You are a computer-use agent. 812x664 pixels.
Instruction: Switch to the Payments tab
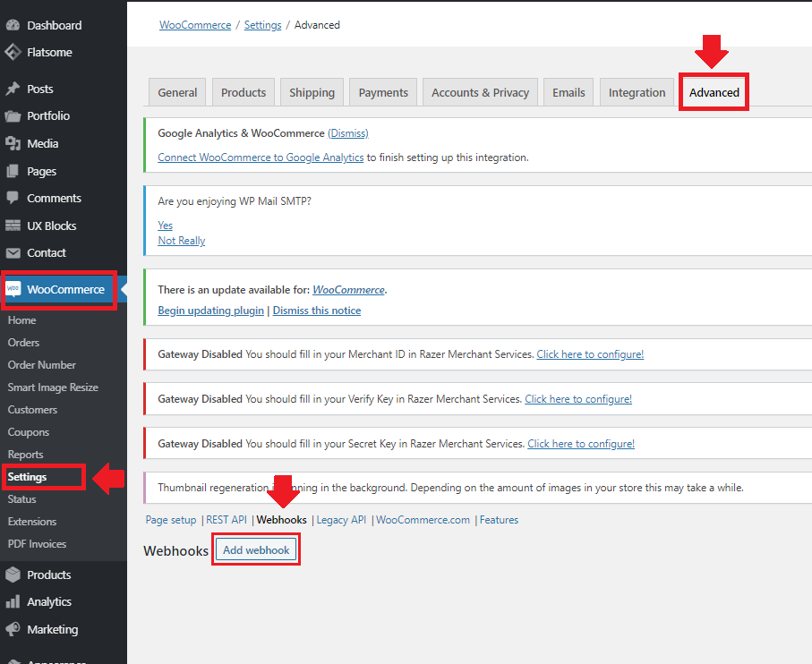pyautogui.click(x=383, y=92)
